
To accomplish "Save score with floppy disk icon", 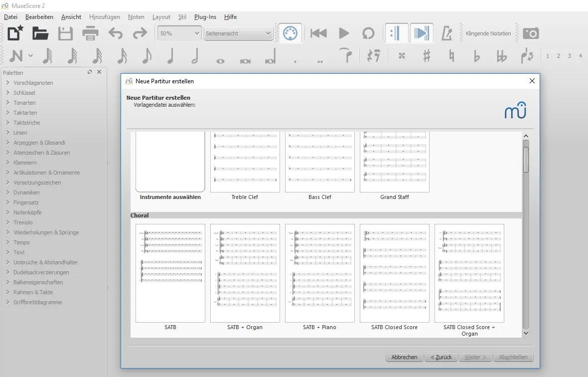I will click(65, 33).
